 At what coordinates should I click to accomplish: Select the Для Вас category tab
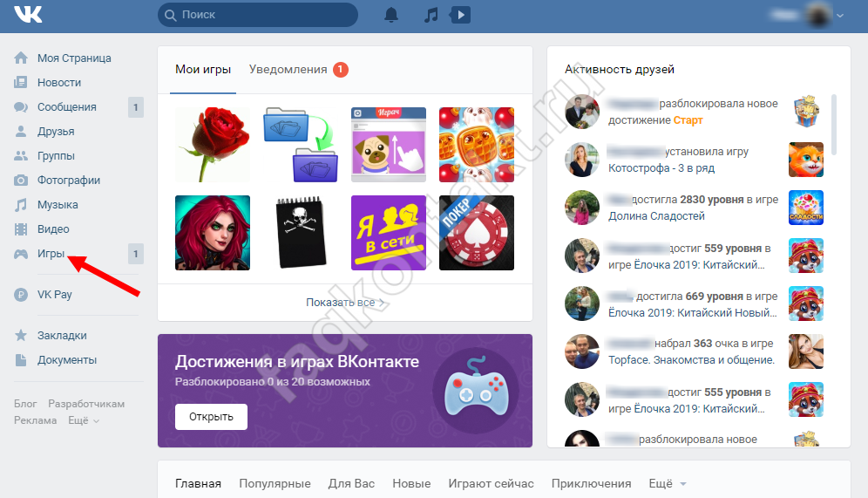(x=351, y=483)
